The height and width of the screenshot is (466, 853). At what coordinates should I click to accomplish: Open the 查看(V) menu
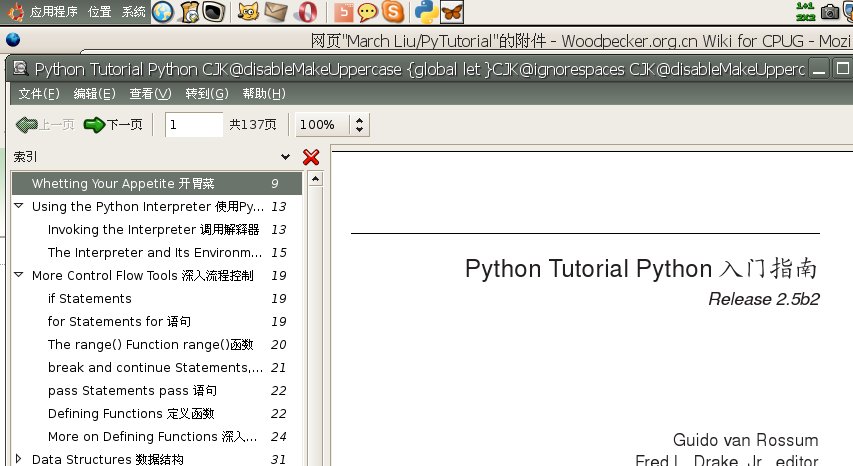click(x=150, y=94)
